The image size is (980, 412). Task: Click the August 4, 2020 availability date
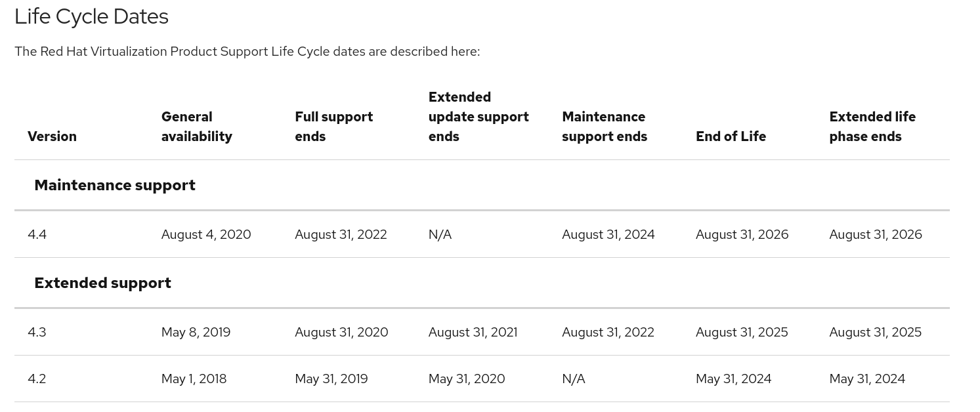pos(206,234)
